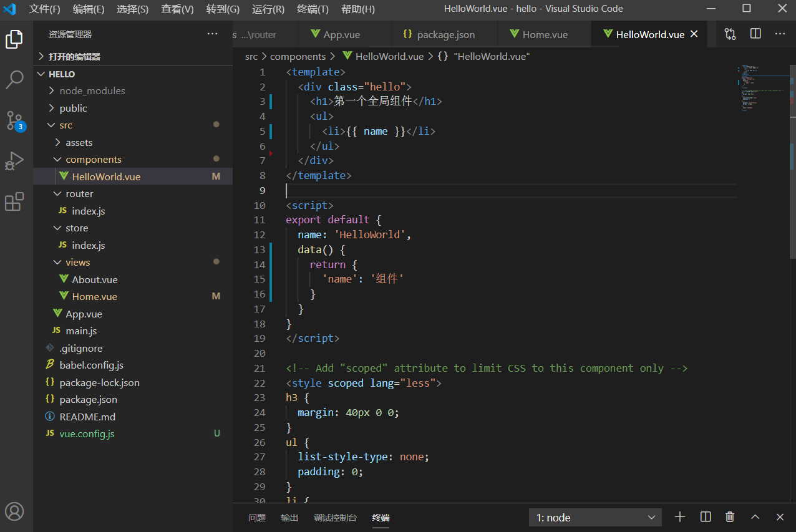Open the 文件(F) menu

click(x=44, y=9)
